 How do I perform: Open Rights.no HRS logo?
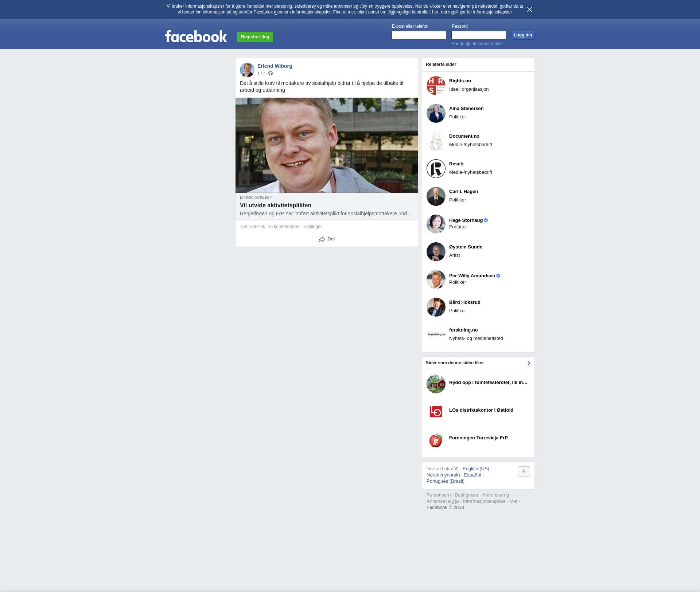(436, 86)
